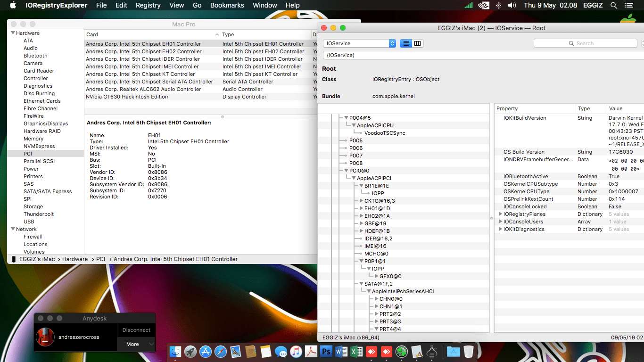
Task: Open the App Store Dock icon
Action: pos(206,352)
